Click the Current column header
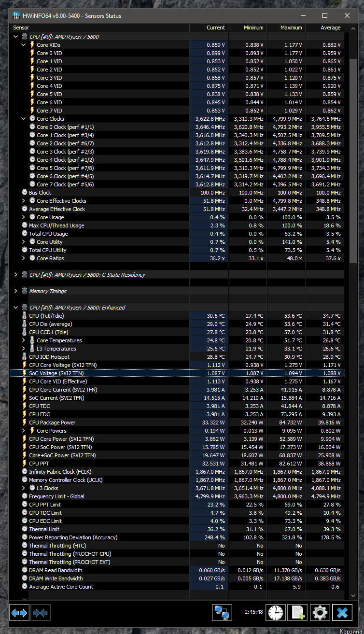 209,28
